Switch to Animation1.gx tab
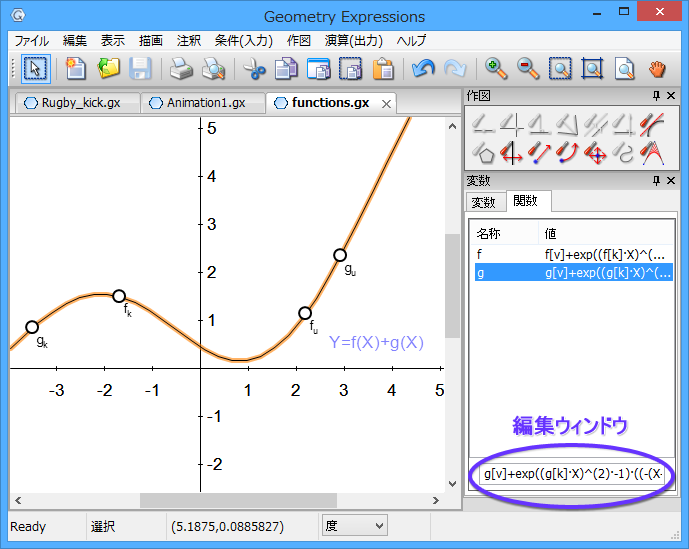 203,103
